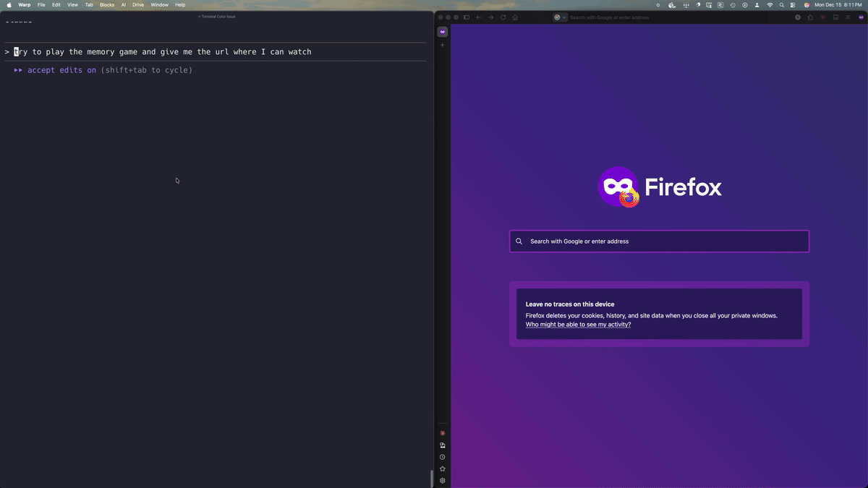Screen dimensions: 868x488
Task: Open History clock icon in Firefox sidebar
Action: click(443, 457)
